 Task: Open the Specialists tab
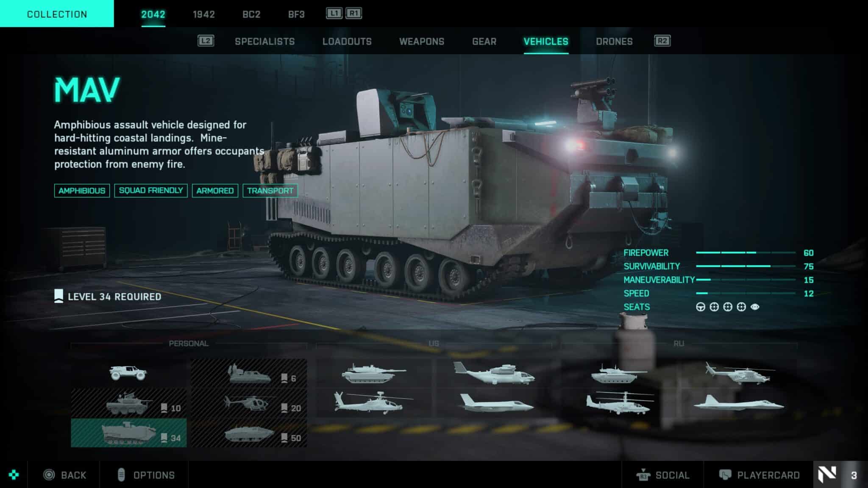click(265, 42)
